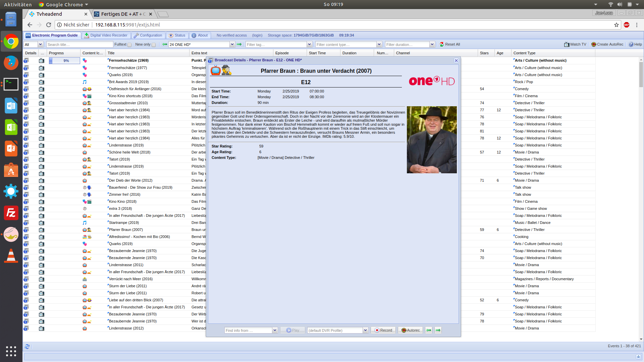Click the AdBlock Plus extension icon

tap(627, 25)
